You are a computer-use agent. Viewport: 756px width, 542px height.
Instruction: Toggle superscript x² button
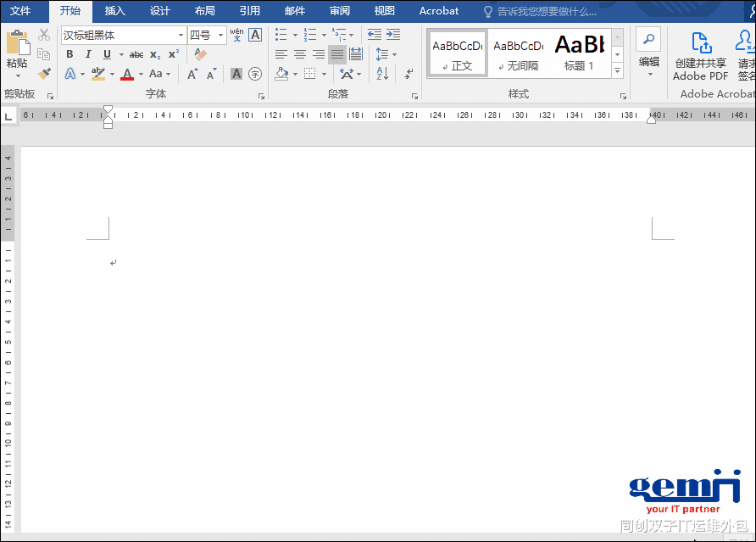pyautogui.click(x=174, y=54)
